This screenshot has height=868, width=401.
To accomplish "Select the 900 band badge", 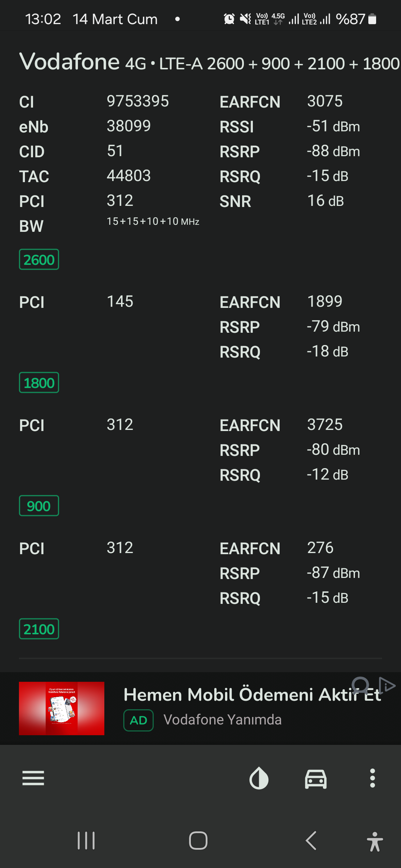I will click(x=39, y=506).
